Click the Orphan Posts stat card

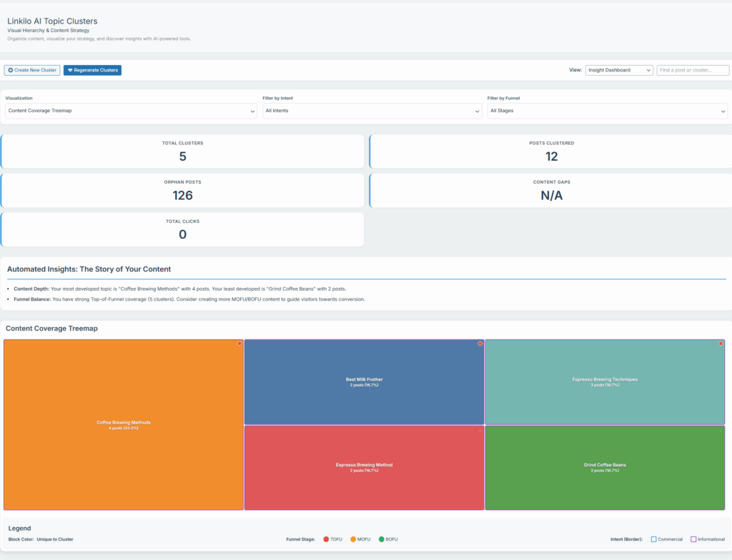point(182,191)
